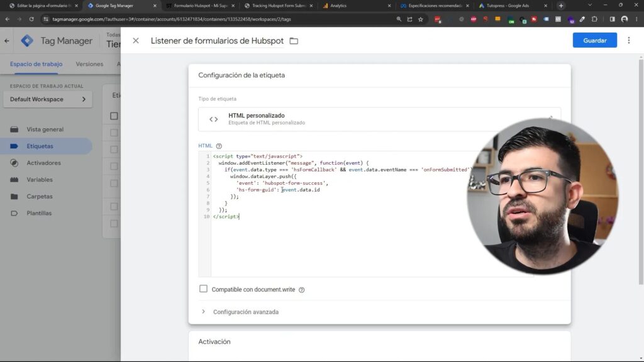Reload the page
Image resolution: width=644 pixels, height=362 pixels.
(31, 19)
